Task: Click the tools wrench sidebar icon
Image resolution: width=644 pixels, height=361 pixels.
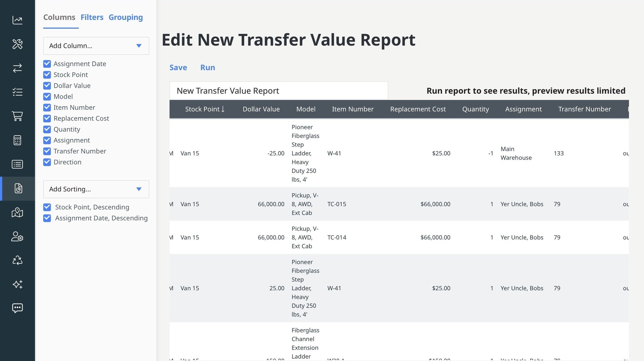Action: [x=17, y=44]
